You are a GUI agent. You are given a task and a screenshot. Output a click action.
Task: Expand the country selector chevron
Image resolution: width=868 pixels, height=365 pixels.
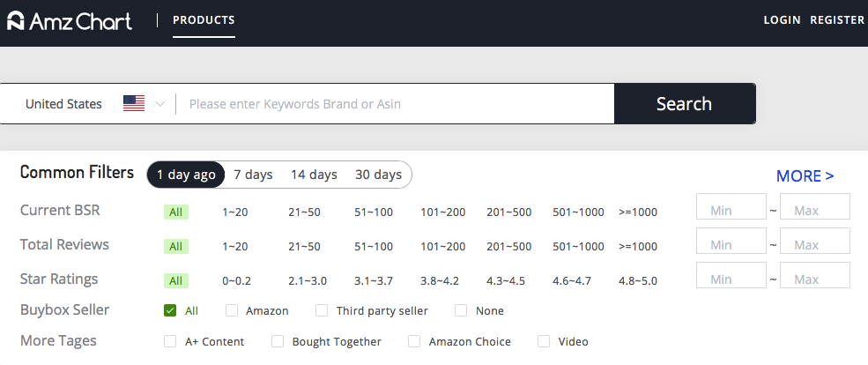click(160, 104)
